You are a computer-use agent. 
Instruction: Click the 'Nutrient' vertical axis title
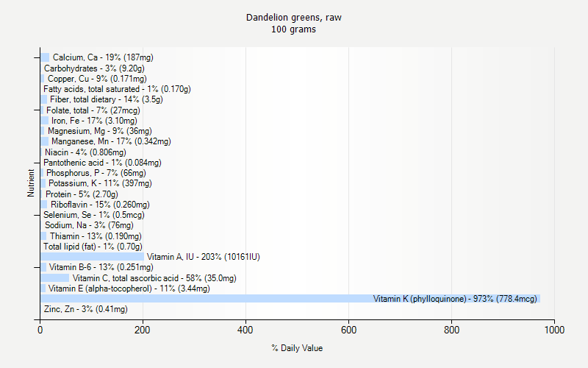click(x=31, y=183)
